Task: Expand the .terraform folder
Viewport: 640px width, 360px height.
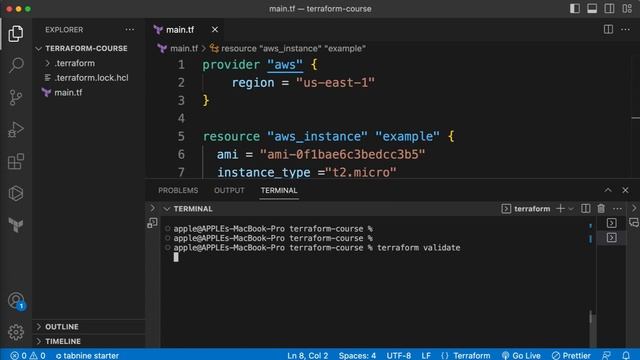Action: click(74, 63)
